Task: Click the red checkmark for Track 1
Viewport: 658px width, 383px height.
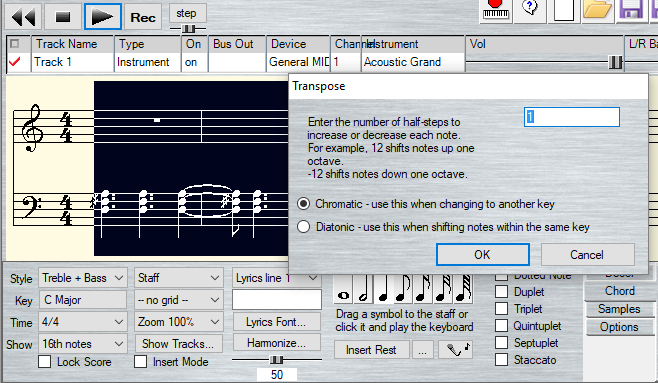Action: (x=15, y=62)
